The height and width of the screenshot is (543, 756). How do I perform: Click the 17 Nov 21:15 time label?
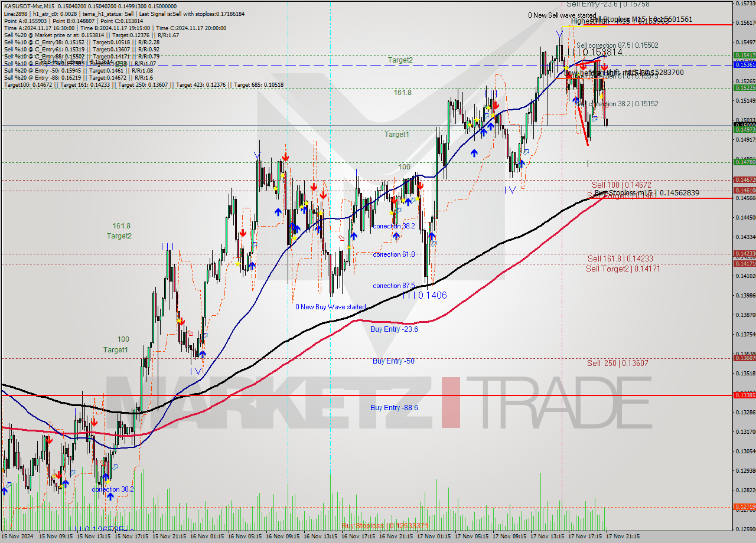[x=623, y=537]
